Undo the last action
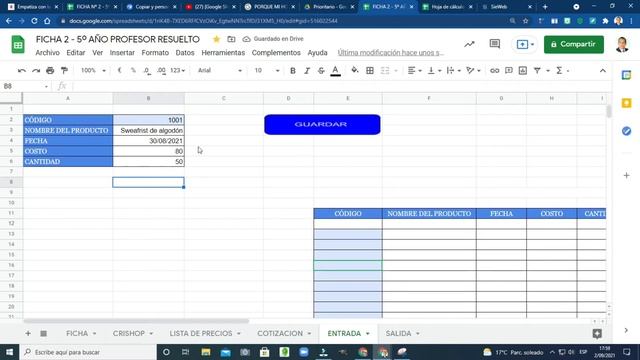Viewport: 640px width, 360px height. [x=22, y=71]
